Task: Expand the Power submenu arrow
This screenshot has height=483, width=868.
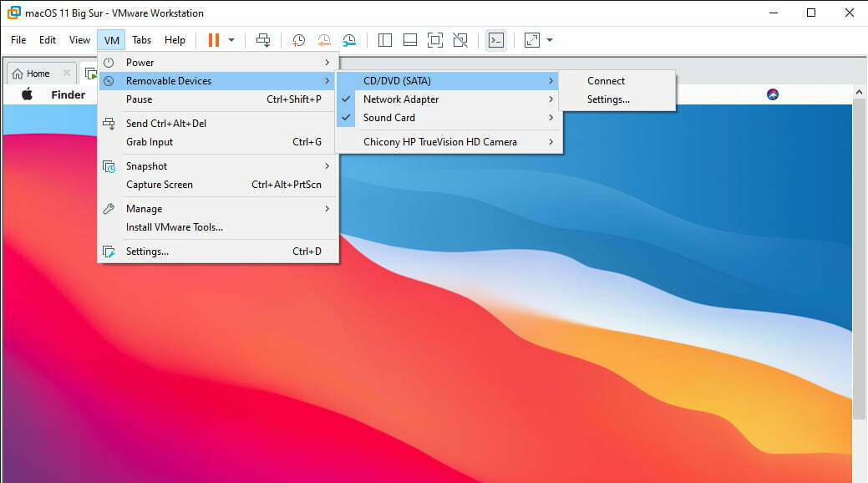Action: coord(327,63)
